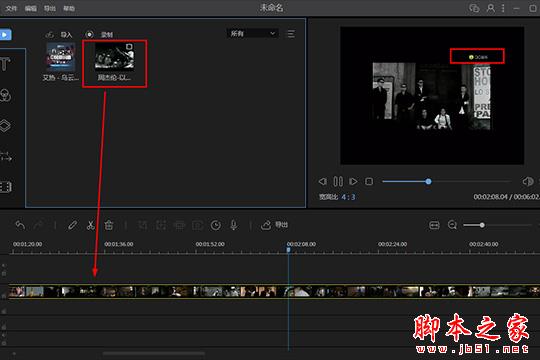
Task: Adjust the timeline zoom slider handle
Action: [482, 225]
